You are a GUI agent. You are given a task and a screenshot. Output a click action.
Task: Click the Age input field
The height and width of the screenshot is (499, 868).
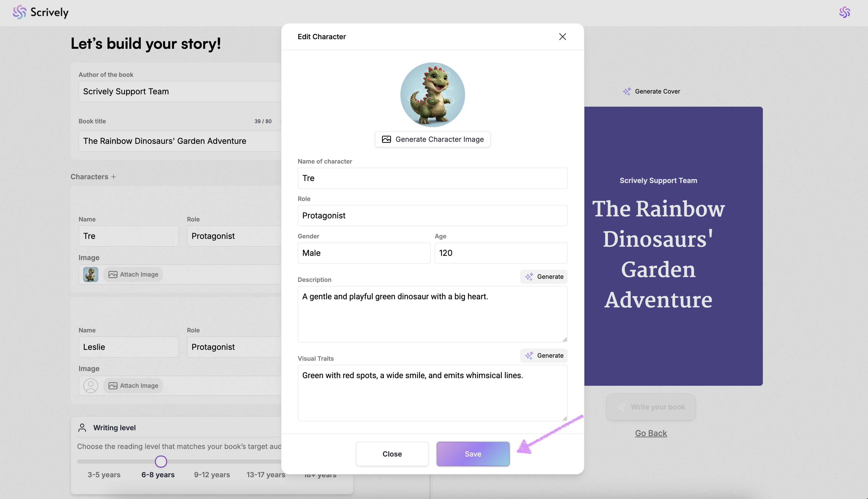pos(501,253)
